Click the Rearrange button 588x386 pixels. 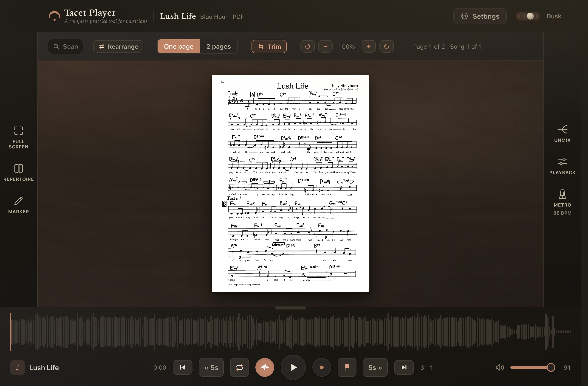(118, 46)
